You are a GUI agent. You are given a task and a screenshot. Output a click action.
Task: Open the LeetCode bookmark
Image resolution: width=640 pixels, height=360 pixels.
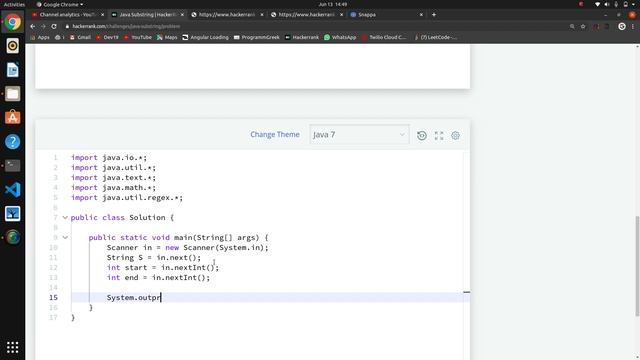(435, 37)
